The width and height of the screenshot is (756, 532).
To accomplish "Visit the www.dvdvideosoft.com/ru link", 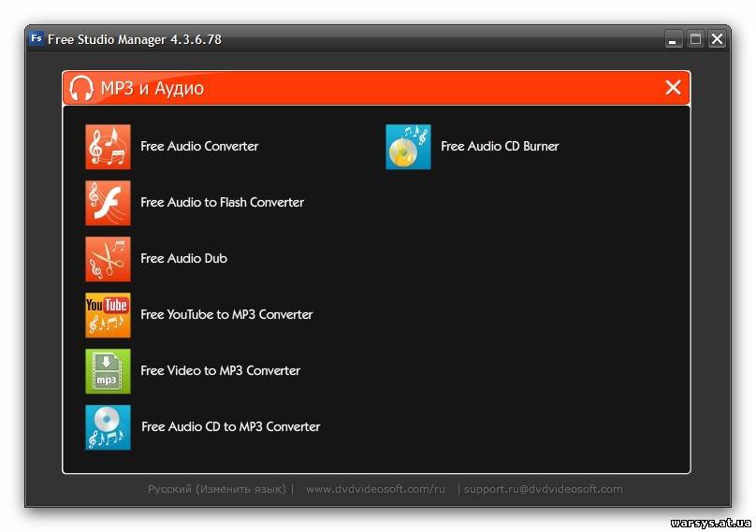I will point(375,489).
